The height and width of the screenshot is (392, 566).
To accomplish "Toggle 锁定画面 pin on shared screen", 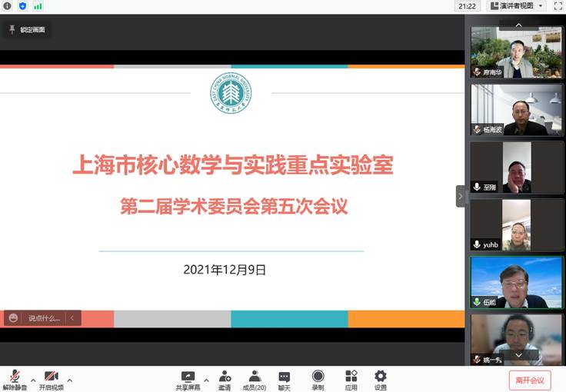I will (x=27, y=30).
